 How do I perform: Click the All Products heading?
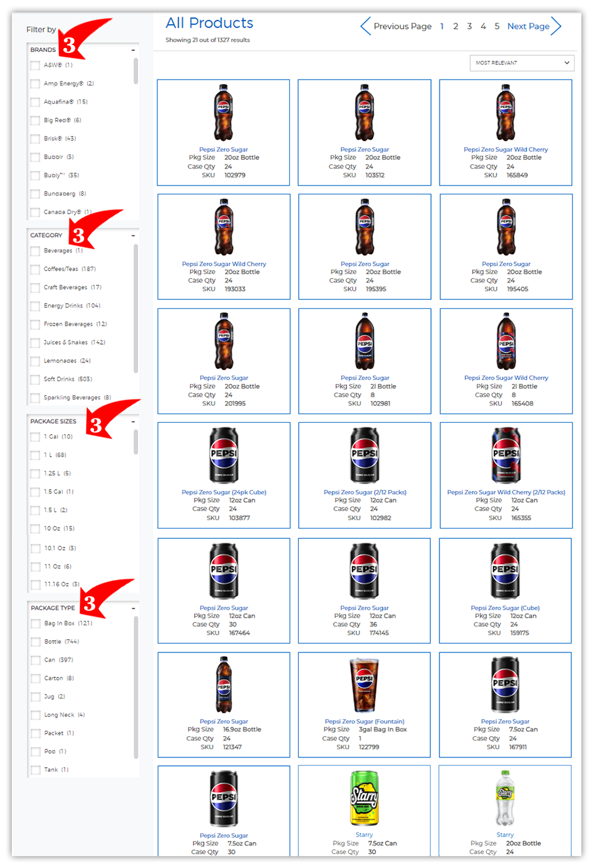pyautogui.click(x=209, y=23)
